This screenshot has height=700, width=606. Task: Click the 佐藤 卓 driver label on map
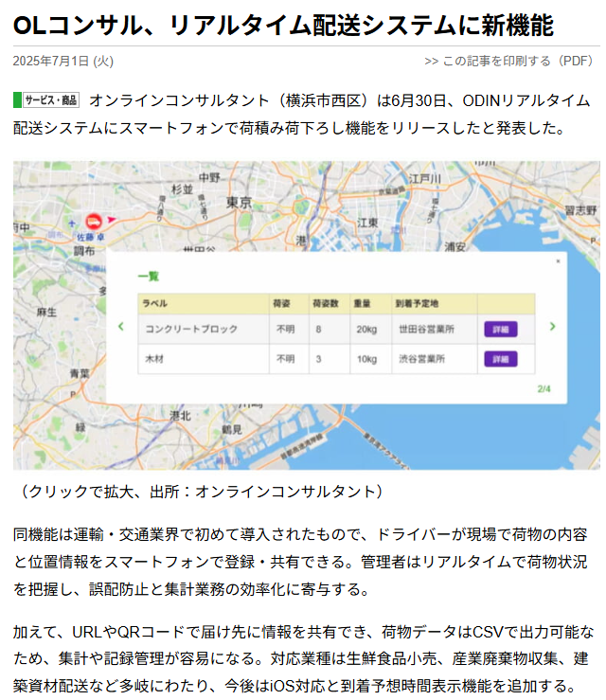click(91, 237)
